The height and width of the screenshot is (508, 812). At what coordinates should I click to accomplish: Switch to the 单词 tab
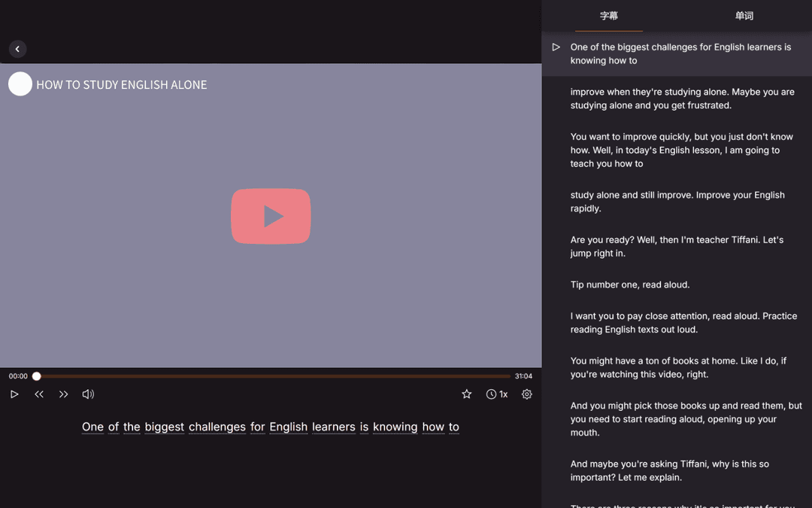(744, 16)
